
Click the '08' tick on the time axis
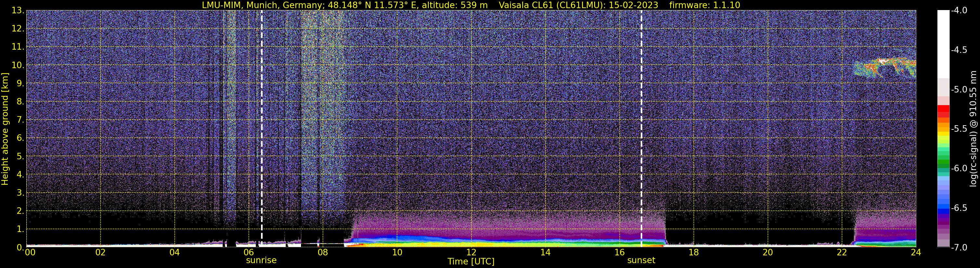tap(323, 252)
